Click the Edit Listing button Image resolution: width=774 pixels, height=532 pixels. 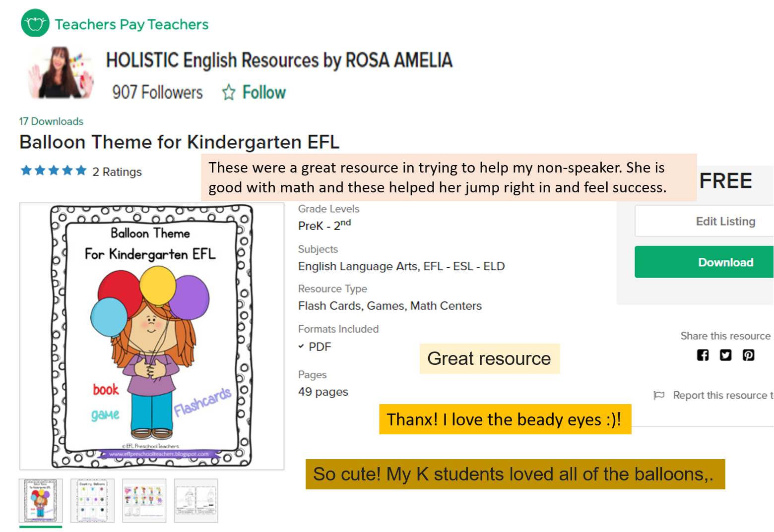pyautogui.click(x=725, y=221)
